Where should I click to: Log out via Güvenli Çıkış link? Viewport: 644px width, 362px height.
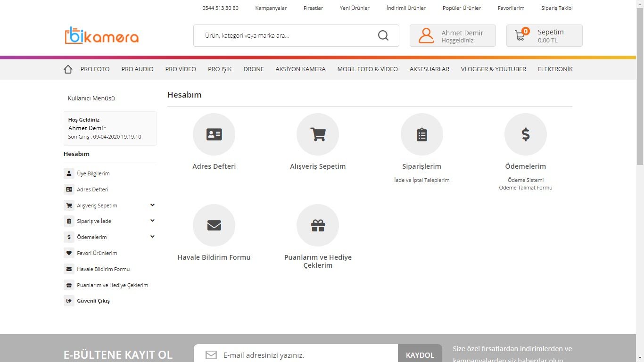[93, 301]
